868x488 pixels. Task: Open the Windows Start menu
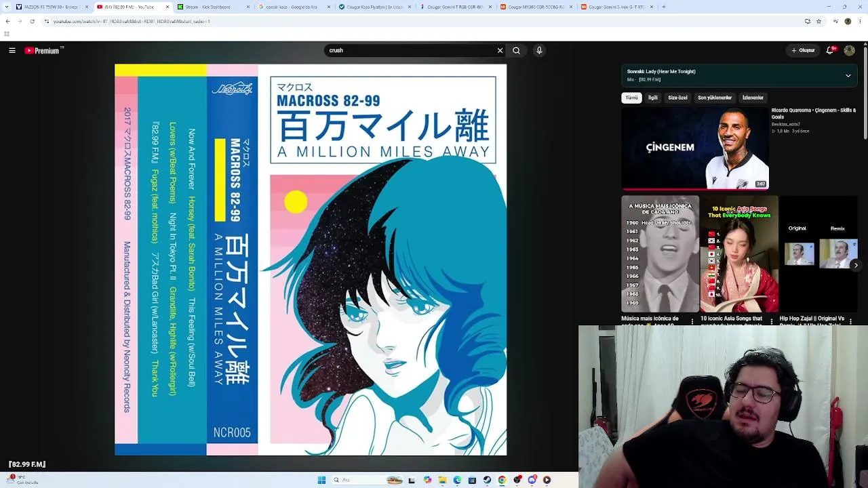click(x=321, y=480)
